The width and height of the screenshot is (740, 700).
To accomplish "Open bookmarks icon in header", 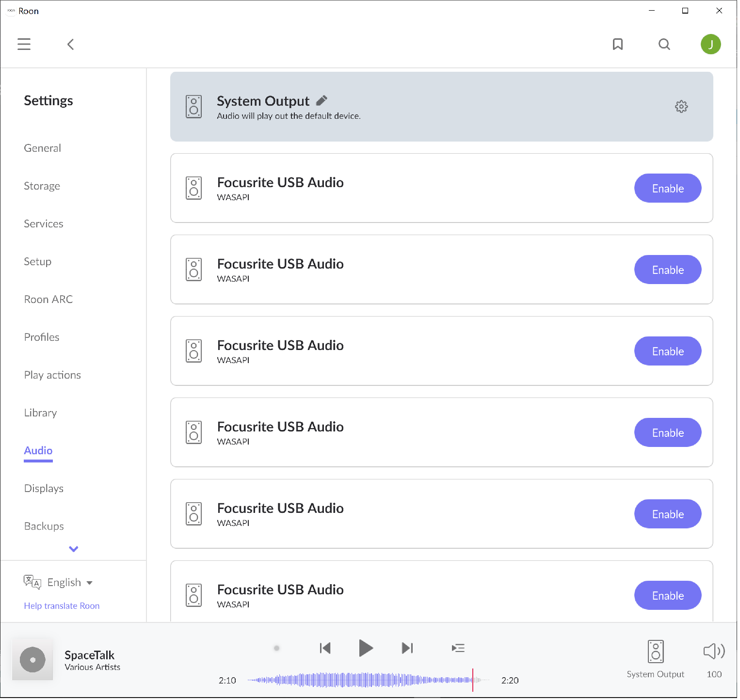I will point(617,45).
